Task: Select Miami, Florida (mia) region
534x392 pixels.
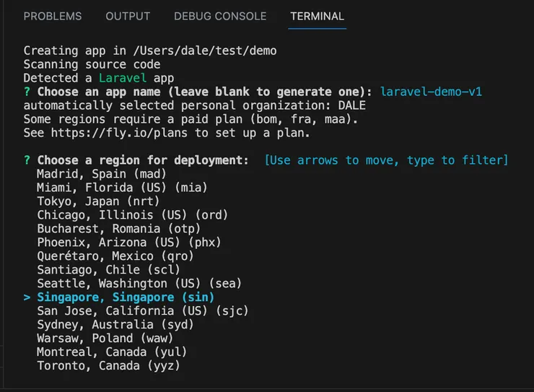Action: (x=122, y=188)
